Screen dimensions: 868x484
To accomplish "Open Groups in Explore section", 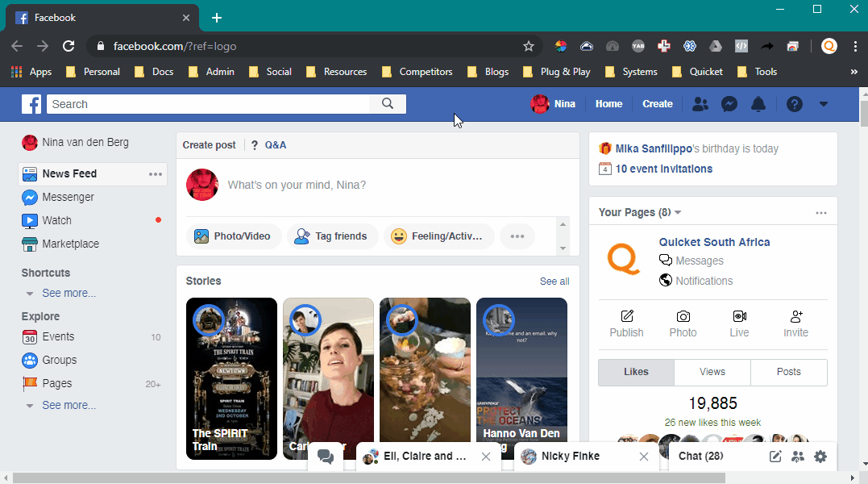I will coord(49,360).
